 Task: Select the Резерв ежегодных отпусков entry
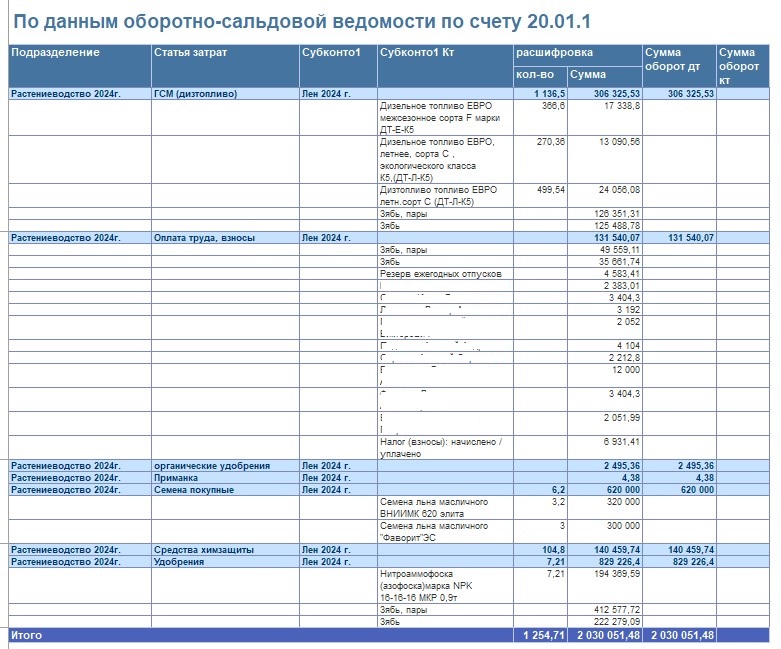click(441, 273)
